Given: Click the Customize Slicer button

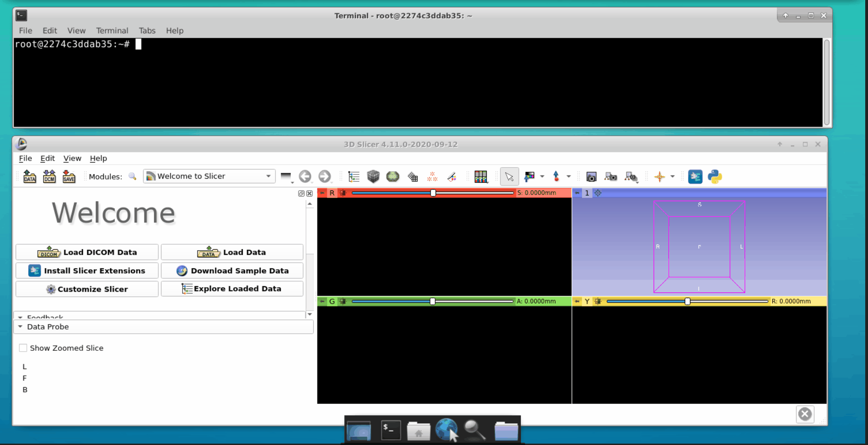Looking at the screenshot, I should click(x=87, y=289).
